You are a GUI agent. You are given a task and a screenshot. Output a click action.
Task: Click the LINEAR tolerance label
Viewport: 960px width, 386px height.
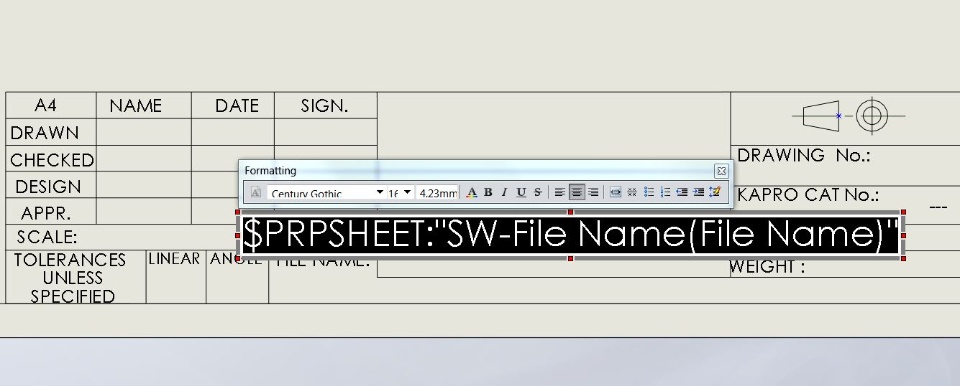click(x=174, y=259)
